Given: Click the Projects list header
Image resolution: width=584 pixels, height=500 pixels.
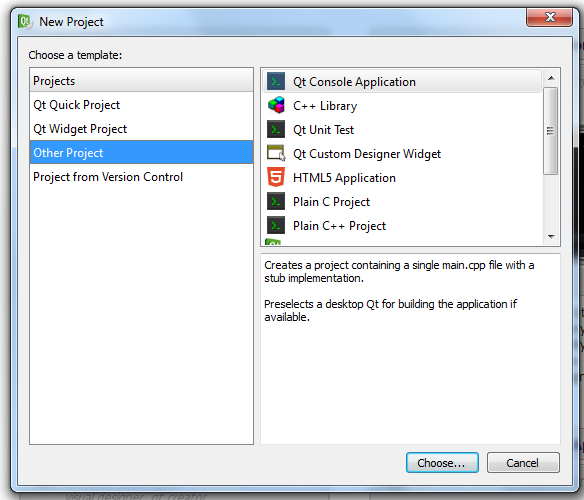Looking at the screenshot, I should point(142,80).
